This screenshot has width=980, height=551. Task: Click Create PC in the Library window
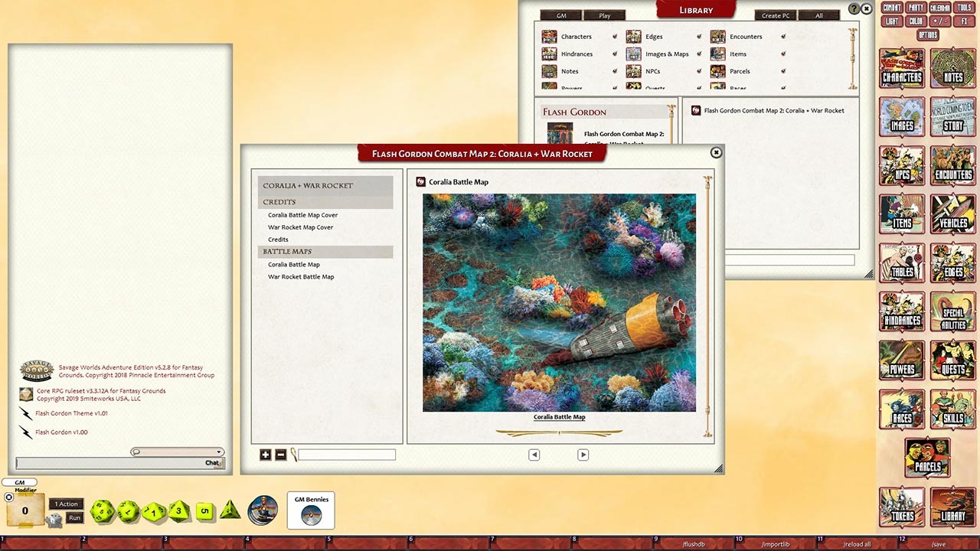click(775, 15)
